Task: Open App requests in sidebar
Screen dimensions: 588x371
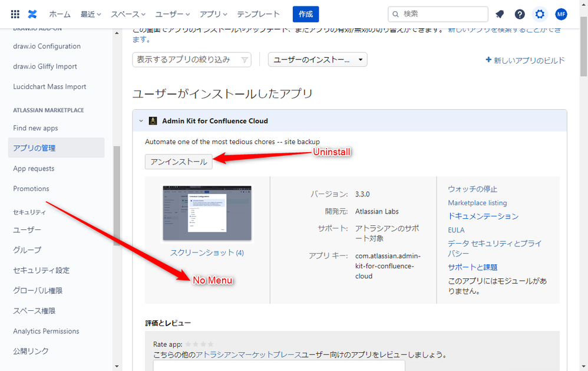Action: [x=34, y=169]
